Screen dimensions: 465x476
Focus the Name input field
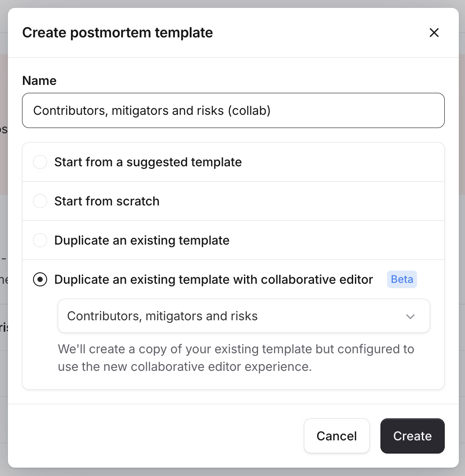click(x=352, y=110)
